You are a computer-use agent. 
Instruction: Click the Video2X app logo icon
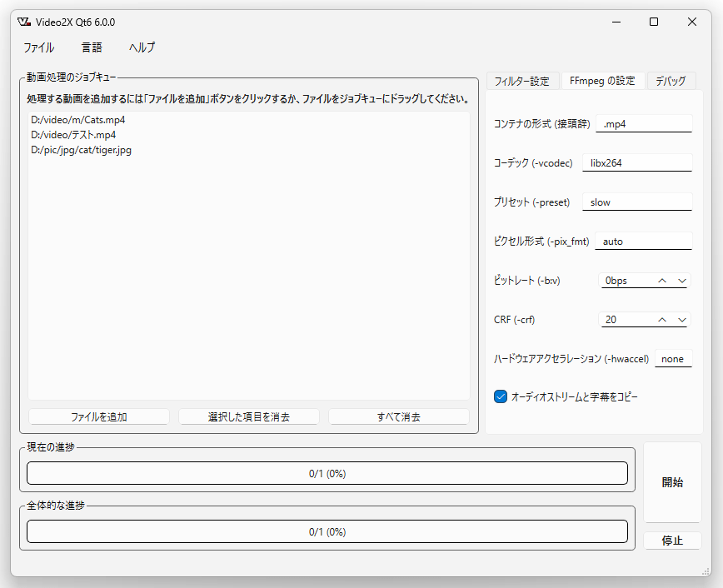[x=24, y=22]
